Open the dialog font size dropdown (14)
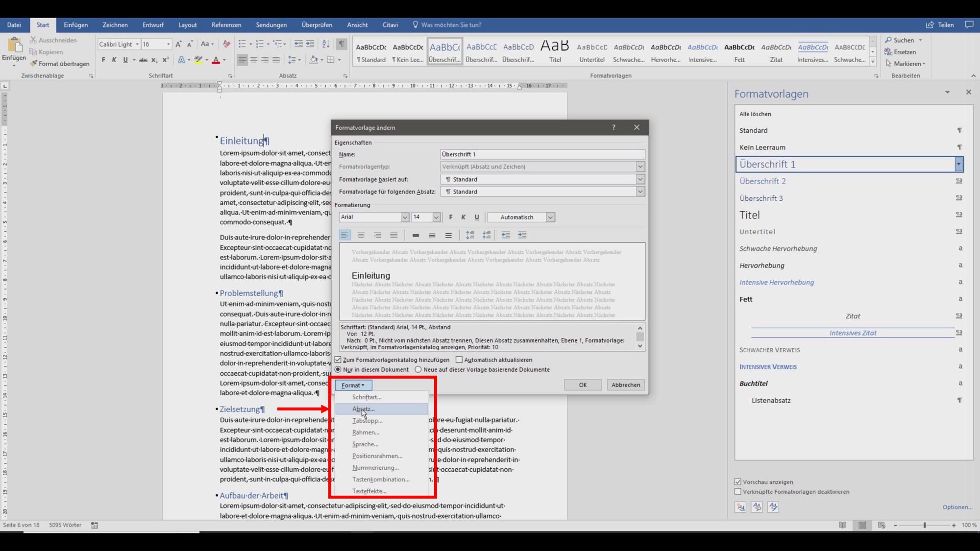980x551 pixels. [436, 217]
